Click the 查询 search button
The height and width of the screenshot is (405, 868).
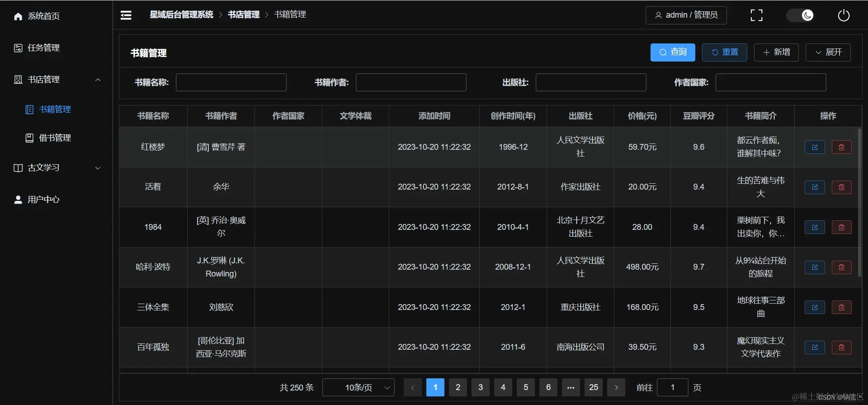[x=673, y=52]
